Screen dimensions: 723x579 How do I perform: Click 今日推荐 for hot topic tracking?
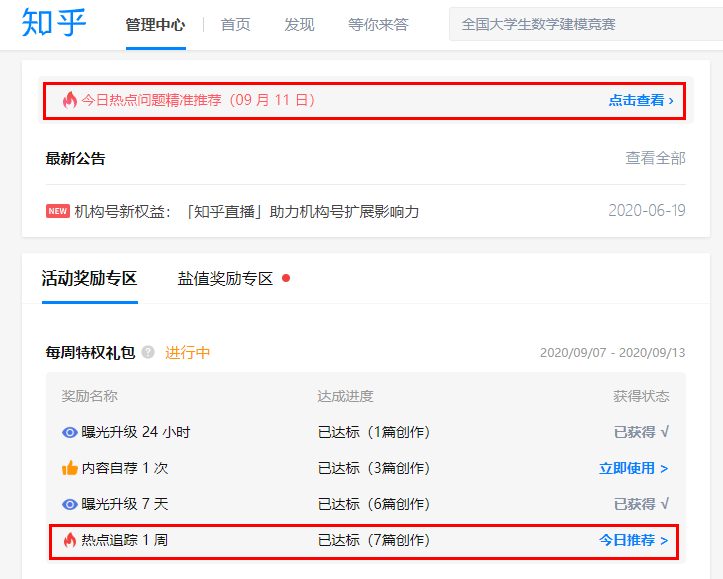click(633, 540)
